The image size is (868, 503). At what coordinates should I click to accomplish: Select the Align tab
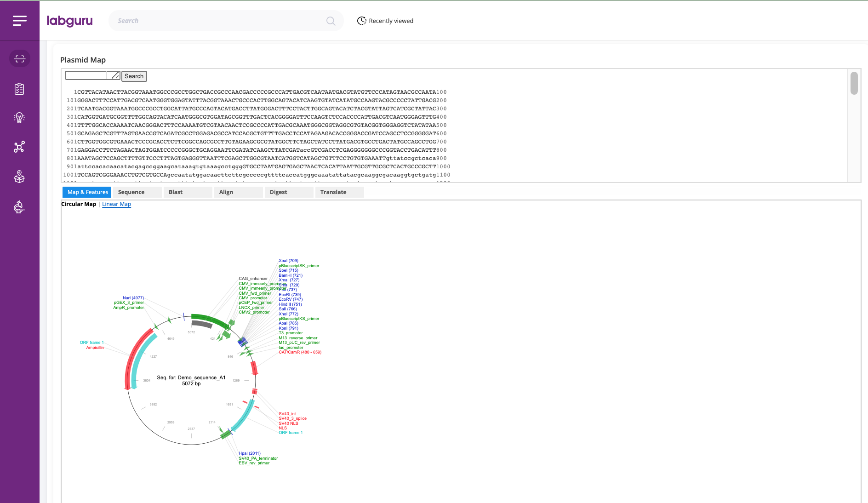point(226,192)
